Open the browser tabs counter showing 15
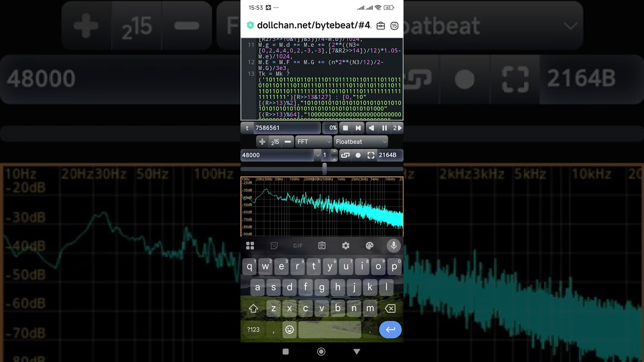The height and width of the screenshot is (362, 644). coord(394,26)
